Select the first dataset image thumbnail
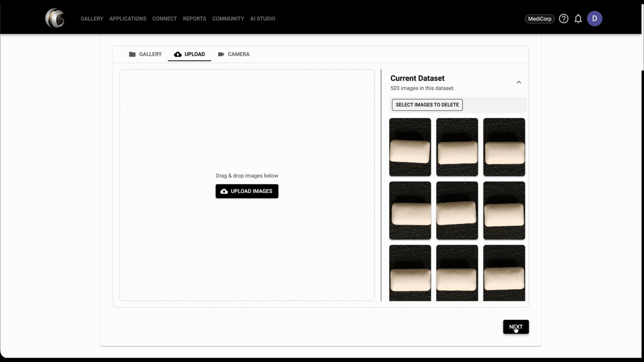 (x=410, y=147)
